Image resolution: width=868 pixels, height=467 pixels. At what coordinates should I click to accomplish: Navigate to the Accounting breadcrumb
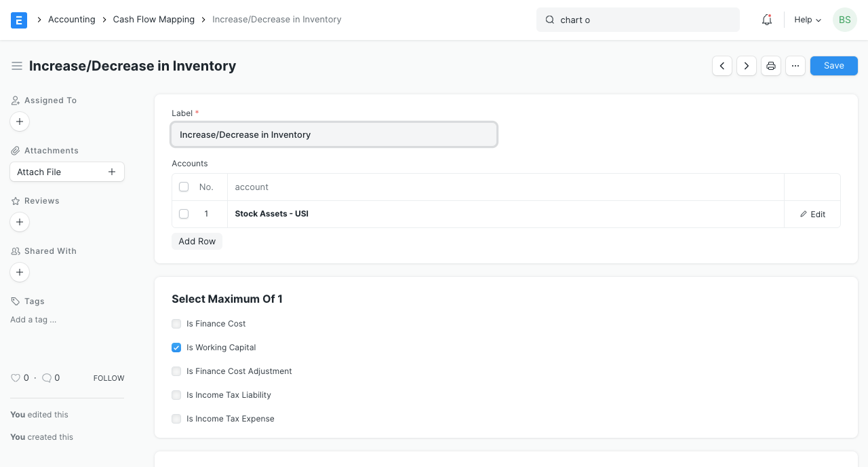click(71, 19)
